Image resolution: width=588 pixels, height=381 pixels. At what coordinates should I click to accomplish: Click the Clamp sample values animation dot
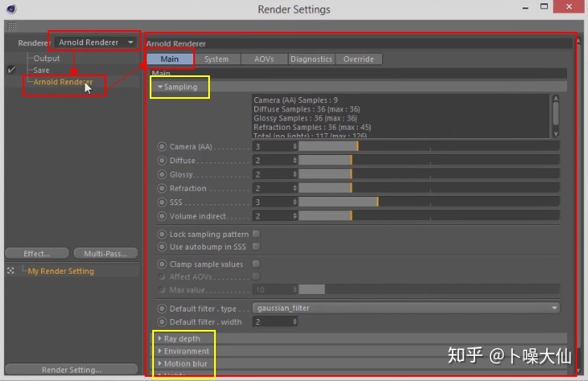[x=161, y=265]
